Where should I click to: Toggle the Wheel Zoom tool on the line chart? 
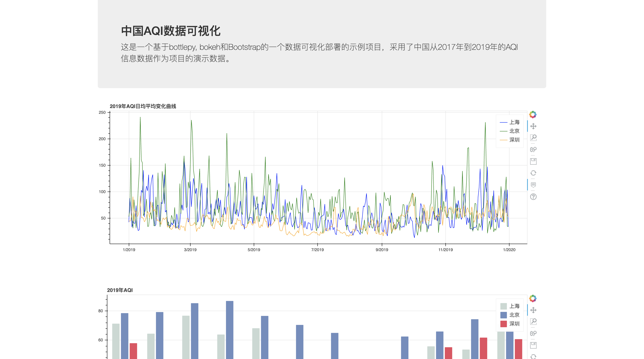point(533,150)
